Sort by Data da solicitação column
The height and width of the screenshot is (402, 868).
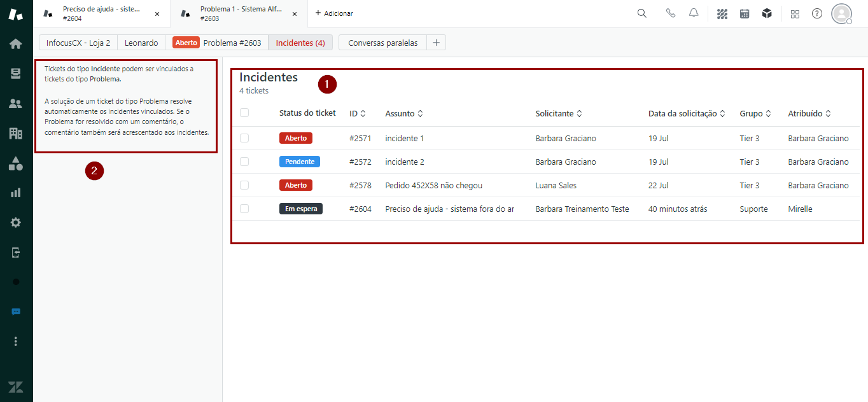tap(687, 114)
